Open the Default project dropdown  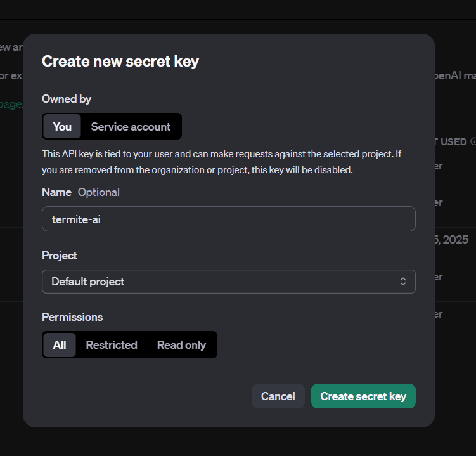tap(228, 282)
